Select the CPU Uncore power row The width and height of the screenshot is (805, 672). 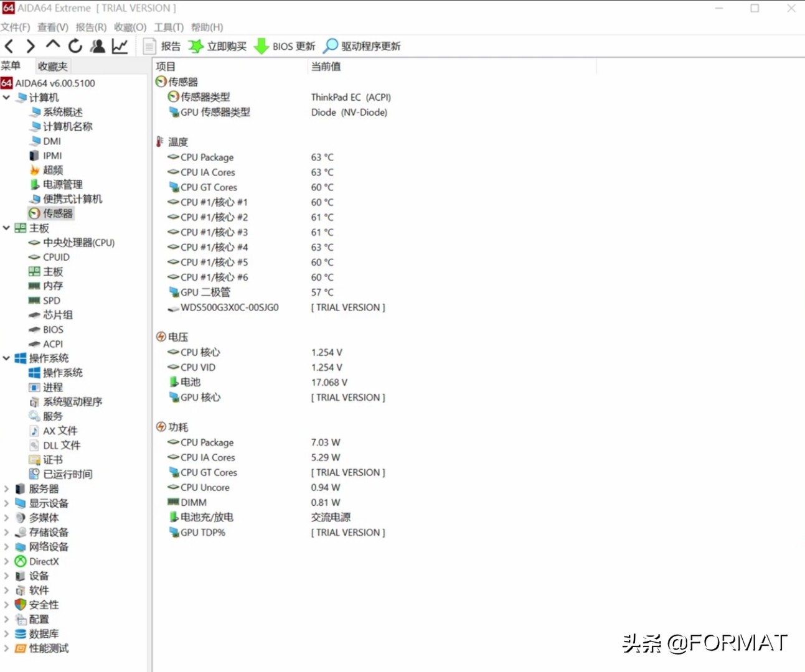tap(254, 488)
